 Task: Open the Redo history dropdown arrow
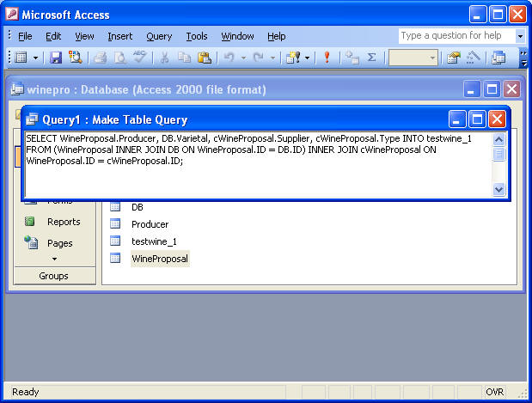click(x=272, y=58)
